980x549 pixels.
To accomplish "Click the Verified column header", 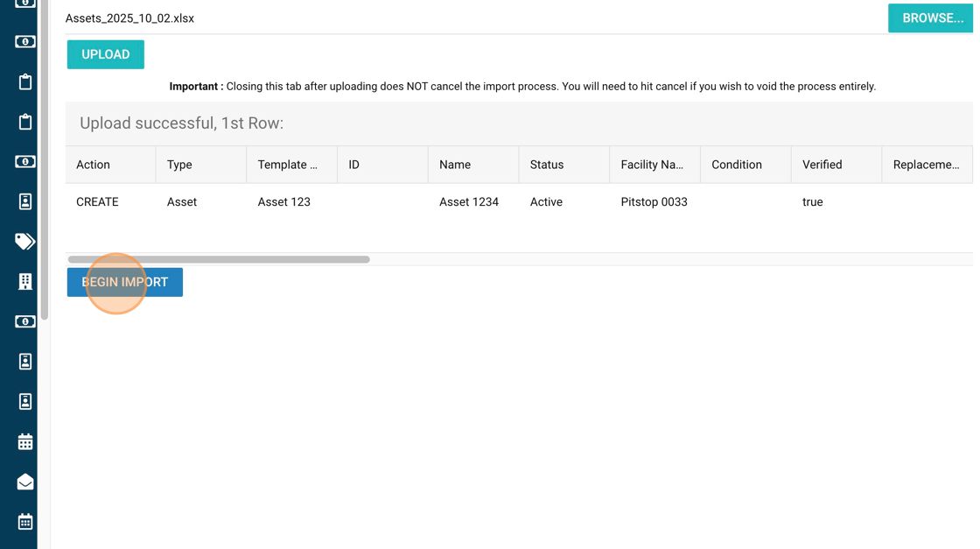I will (822, 165).
